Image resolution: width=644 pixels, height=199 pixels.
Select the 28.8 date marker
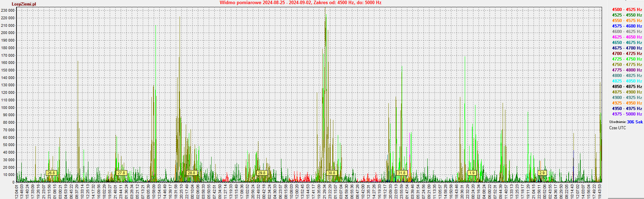coord(191,173)
